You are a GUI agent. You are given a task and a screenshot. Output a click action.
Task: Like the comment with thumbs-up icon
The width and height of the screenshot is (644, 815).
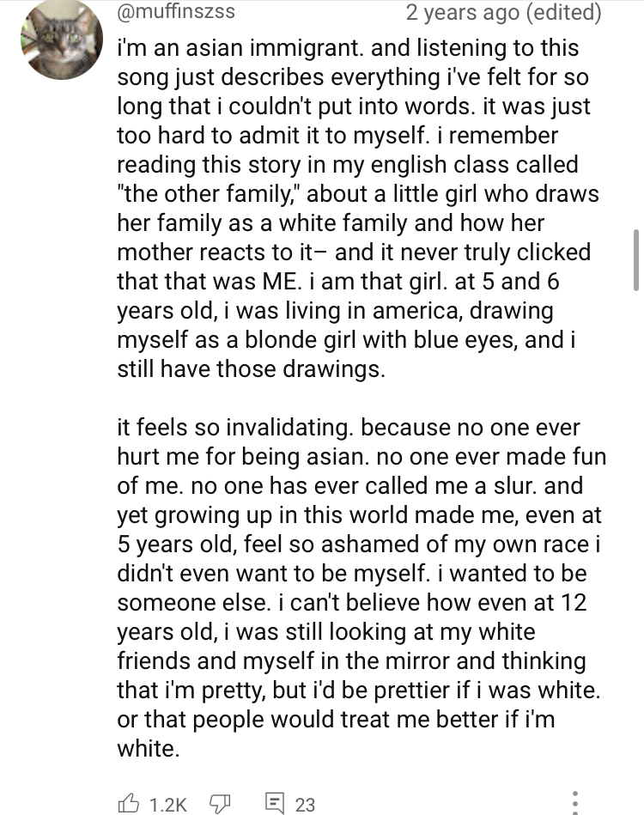coord(129,804)
